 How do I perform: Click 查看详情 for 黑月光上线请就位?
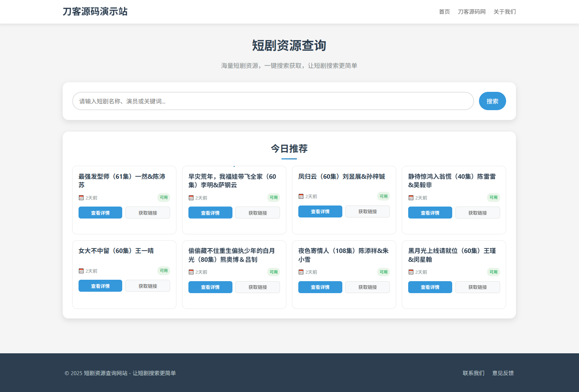[x=430, y=287]
